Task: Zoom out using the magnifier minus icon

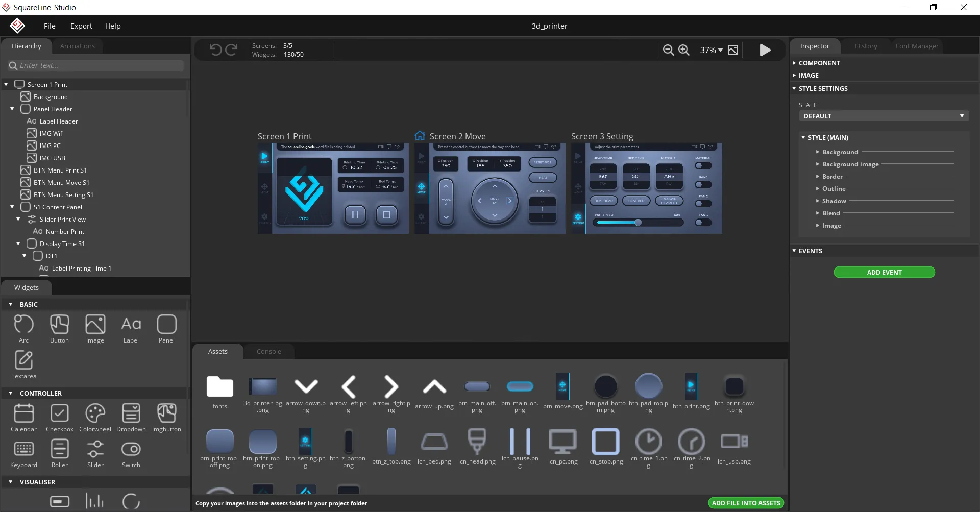Action: (x=668, y=50)
